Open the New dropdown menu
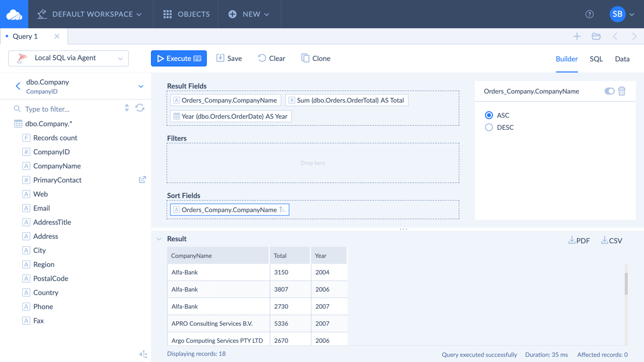Image resolution: width=644 pixels, height=362 pixels. (249, 14)
